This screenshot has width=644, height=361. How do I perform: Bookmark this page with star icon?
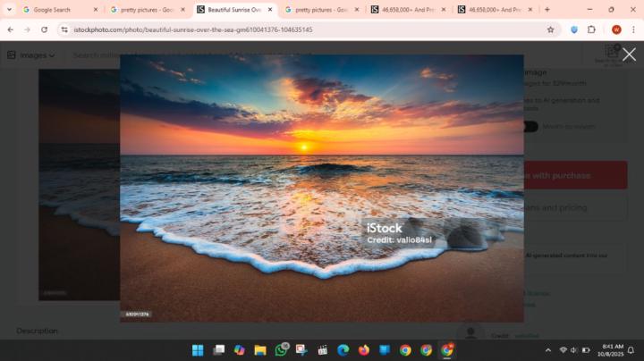tap(550, 29)
